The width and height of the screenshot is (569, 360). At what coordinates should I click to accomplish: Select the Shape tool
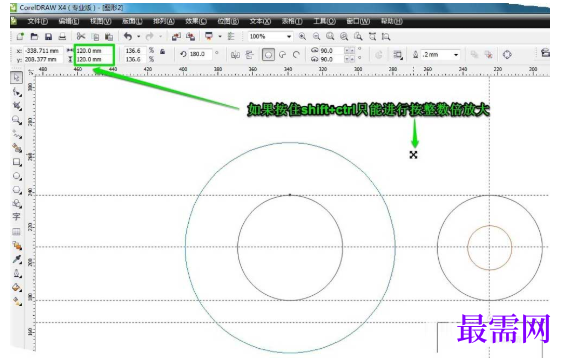[17, 92]
